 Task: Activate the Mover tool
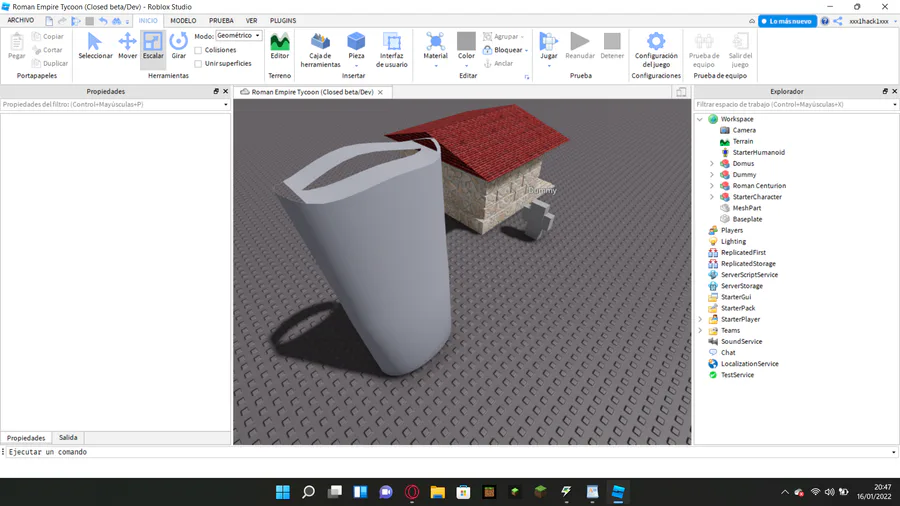click(127, 46)
